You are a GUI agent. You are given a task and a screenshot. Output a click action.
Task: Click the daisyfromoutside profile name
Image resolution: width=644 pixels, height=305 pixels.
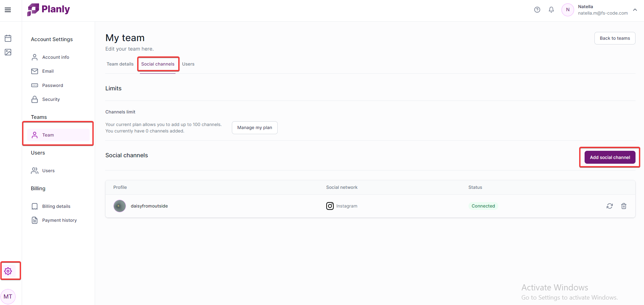coord(149,206)
